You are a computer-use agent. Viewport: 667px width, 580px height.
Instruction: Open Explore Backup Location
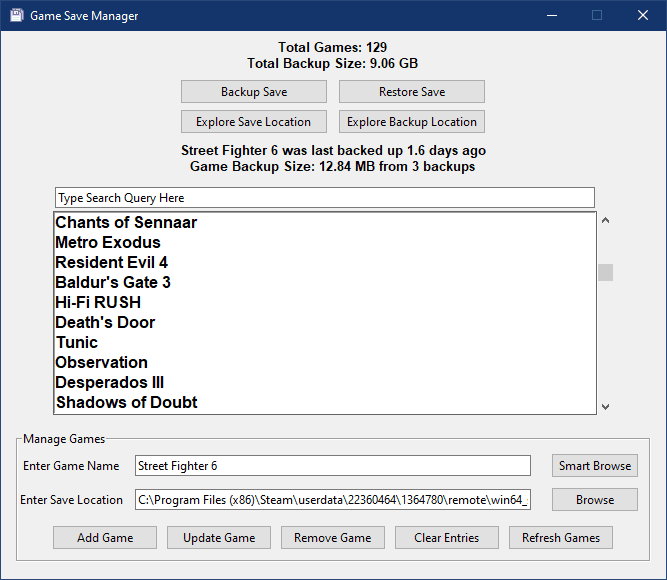(412, 122)
